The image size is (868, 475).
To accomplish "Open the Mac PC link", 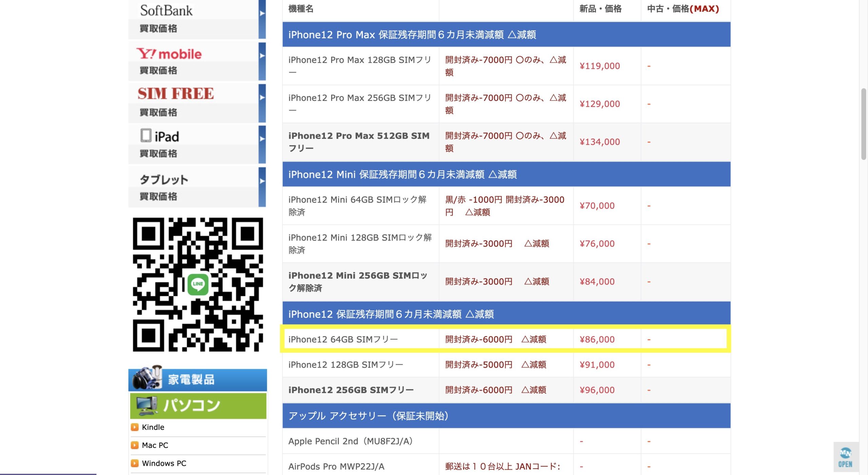I will click(x=155, y=445).
